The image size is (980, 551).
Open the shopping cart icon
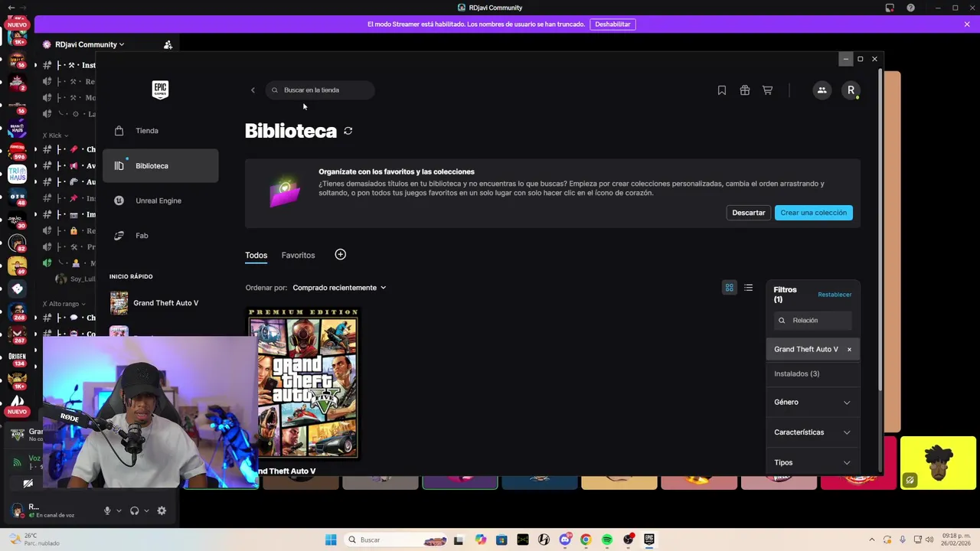click(x=767, y=90)
